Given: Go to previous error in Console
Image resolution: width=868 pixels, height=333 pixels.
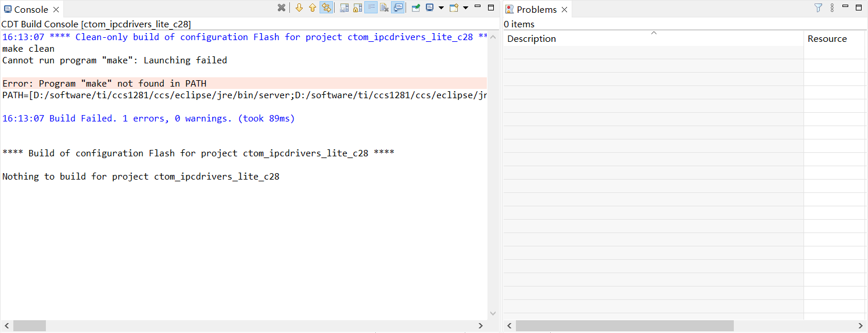Looking at the screenshot, I should [313, 8].
